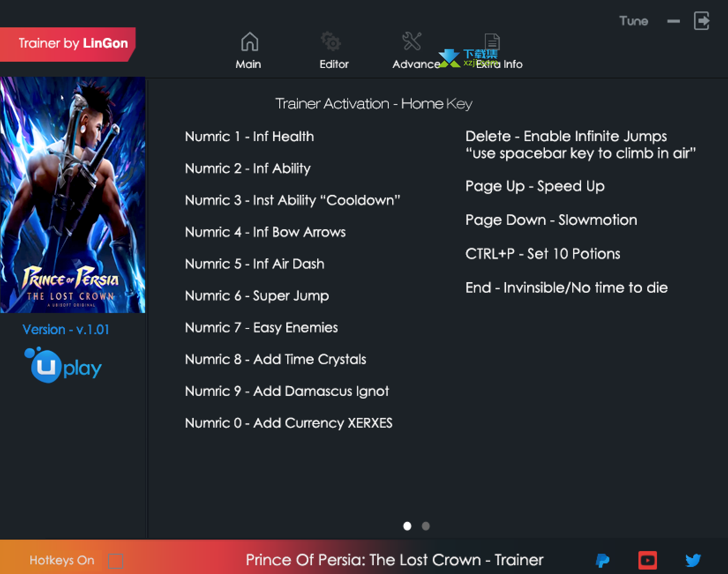Click the Advance tab label
728x574 pixels.
coord(416,64)
